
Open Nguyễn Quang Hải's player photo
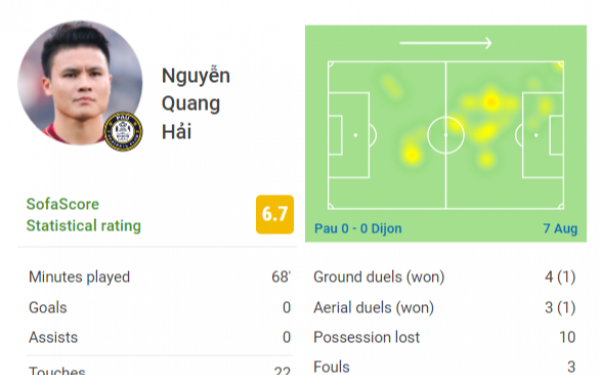pos(80,83)
